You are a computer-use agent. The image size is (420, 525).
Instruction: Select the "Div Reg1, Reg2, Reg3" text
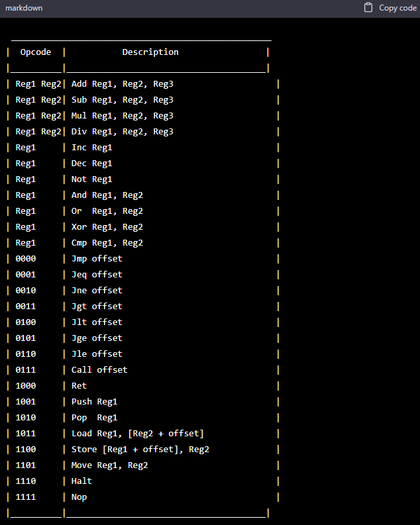123,132
